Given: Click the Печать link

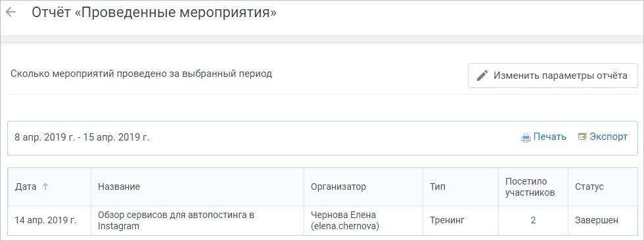Looking at the screenshot, I should (549, 137).
